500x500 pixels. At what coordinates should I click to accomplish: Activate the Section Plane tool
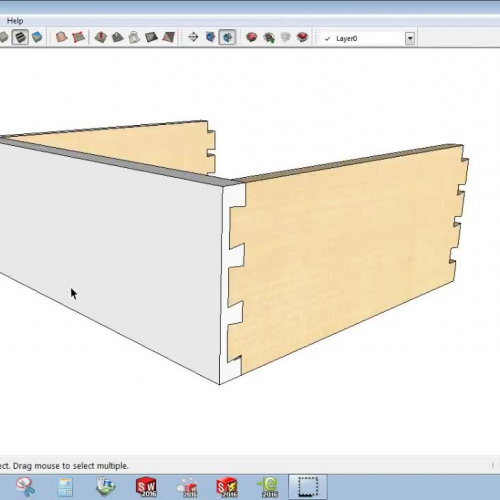click(x=193, y=37)
